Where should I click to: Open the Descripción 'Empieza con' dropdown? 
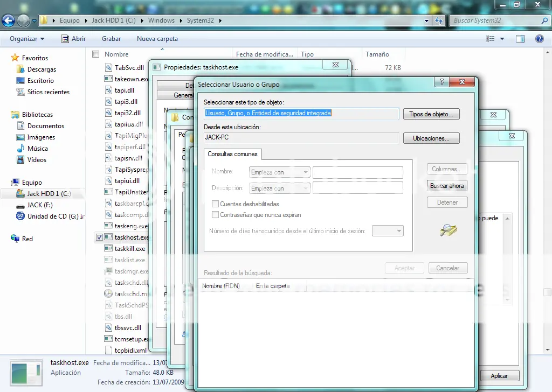(280, 188)
